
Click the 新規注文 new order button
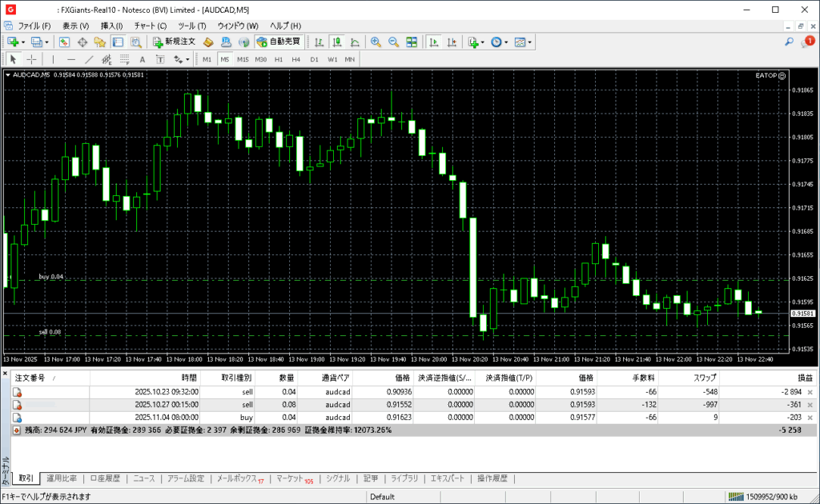pos(174,42)
